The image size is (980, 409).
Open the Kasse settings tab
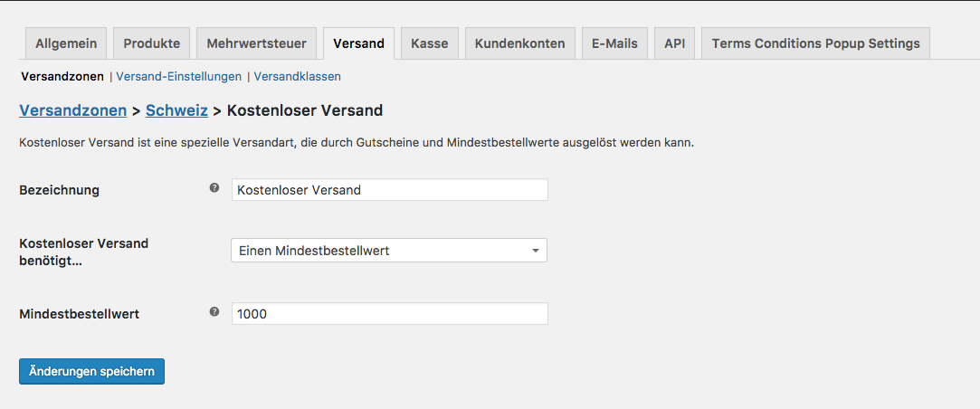[x=430, y=43]
